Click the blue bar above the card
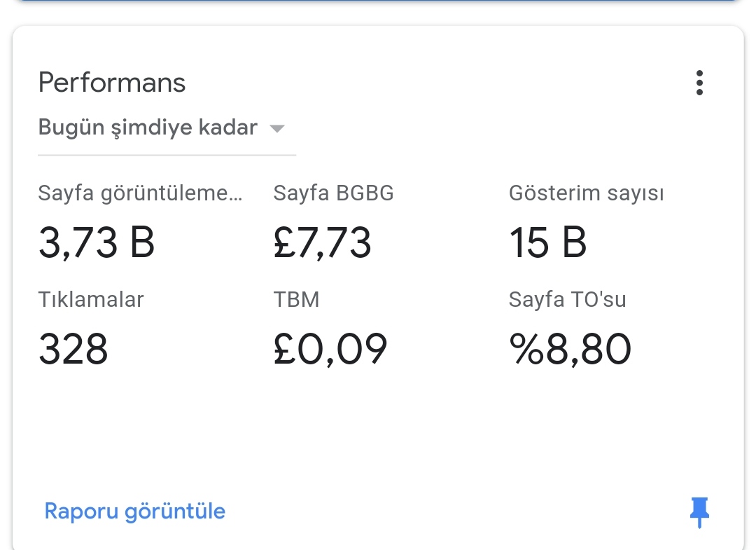The image size is (756, 550). tap(377, 1)
